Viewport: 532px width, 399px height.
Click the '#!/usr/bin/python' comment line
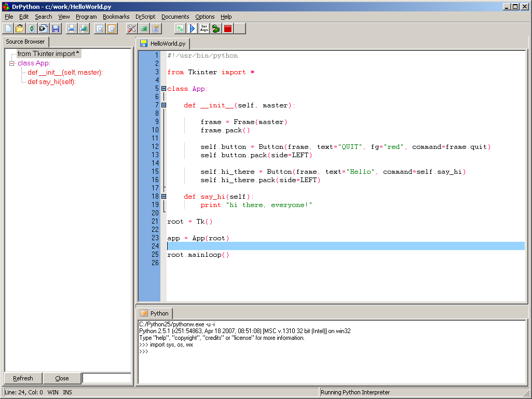tap(202, 56)
